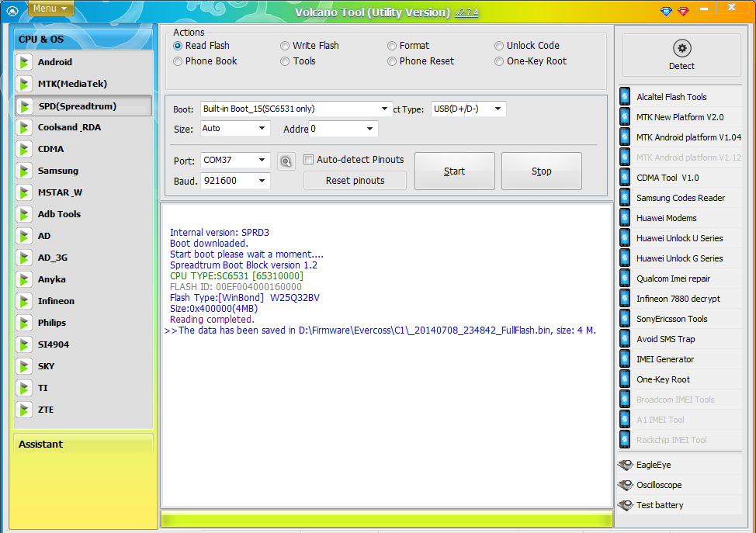Select the Phone Book radio button
Viewport: 756px width, 533px height.
[178, 61]
